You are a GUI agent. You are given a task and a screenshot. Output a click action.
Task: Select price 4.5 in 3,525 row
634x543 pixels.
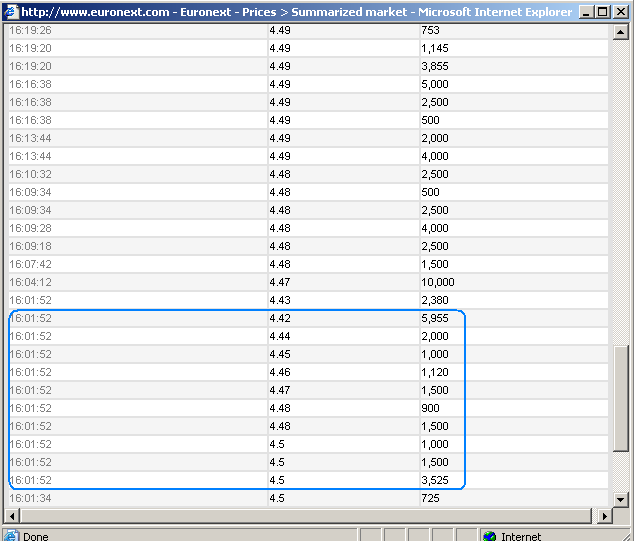[277, 480]
